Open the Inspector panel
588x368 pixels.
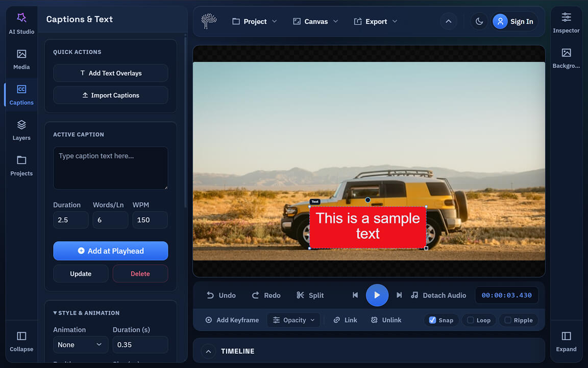[566, 21]
